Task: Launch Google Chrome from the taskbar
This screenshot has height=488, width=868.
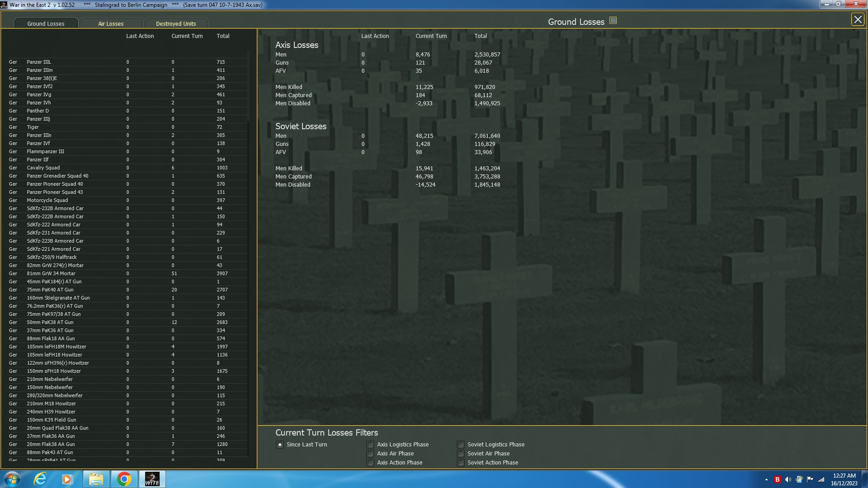Action: point(124,479)
